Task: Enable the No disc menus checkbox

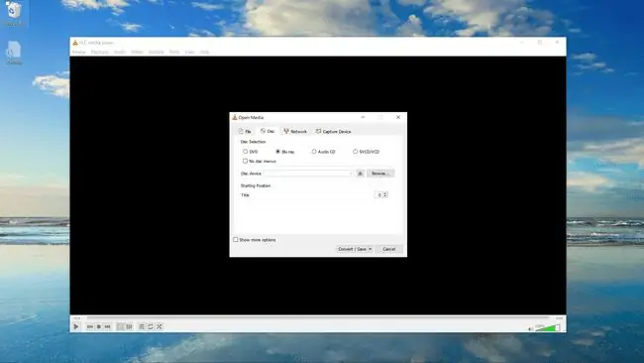Action: (245, 161)
